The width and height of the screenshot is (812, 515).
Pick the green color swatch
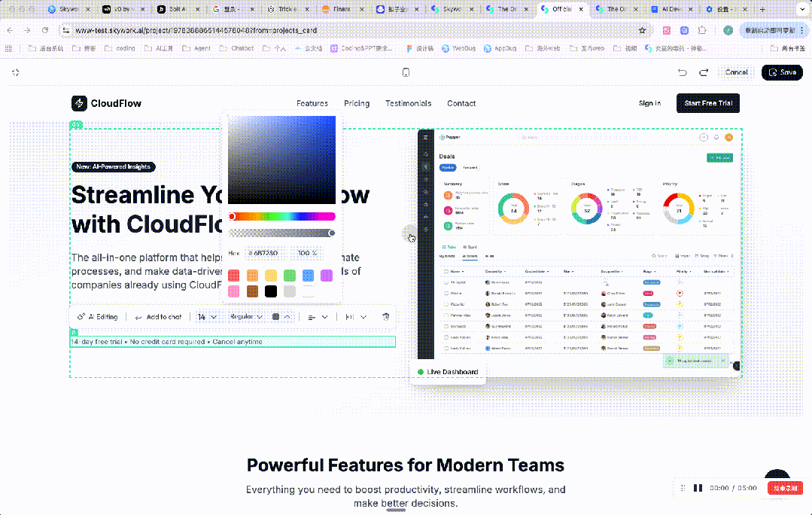(x=290, y=276)
